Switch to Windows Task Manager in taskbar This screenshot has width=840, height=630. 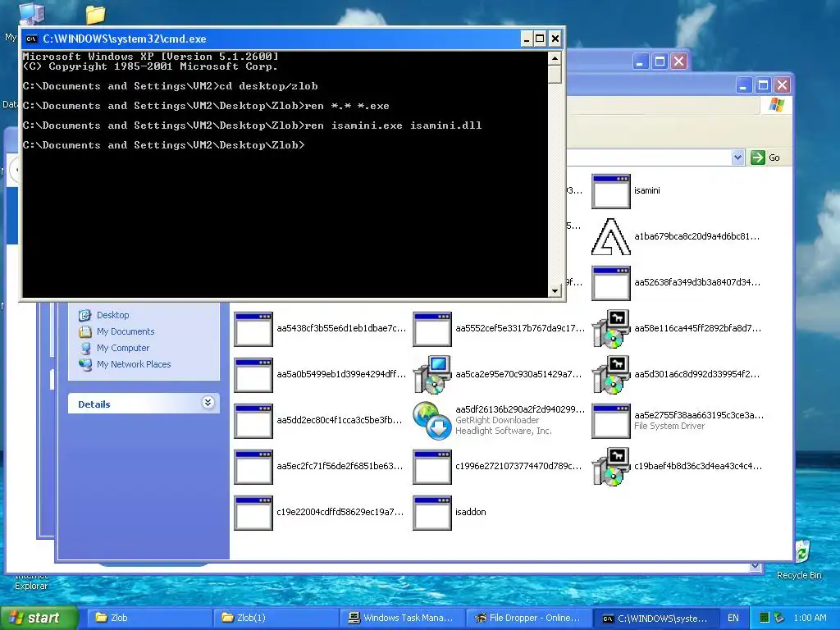[402, 618]
